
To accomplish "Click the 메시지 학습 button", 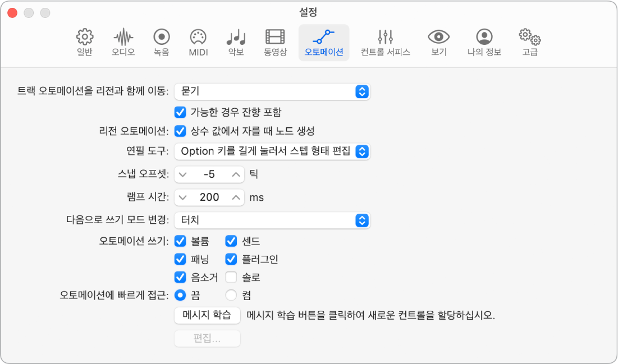I will (x=207, y=316).
